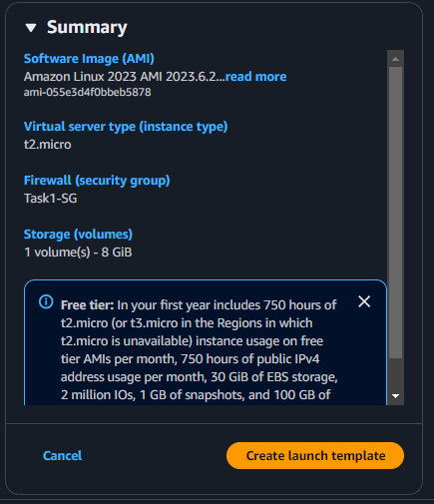Open the Firewall (security group) link
This screenshot has width=434, height=504.
tap(97, 181)
